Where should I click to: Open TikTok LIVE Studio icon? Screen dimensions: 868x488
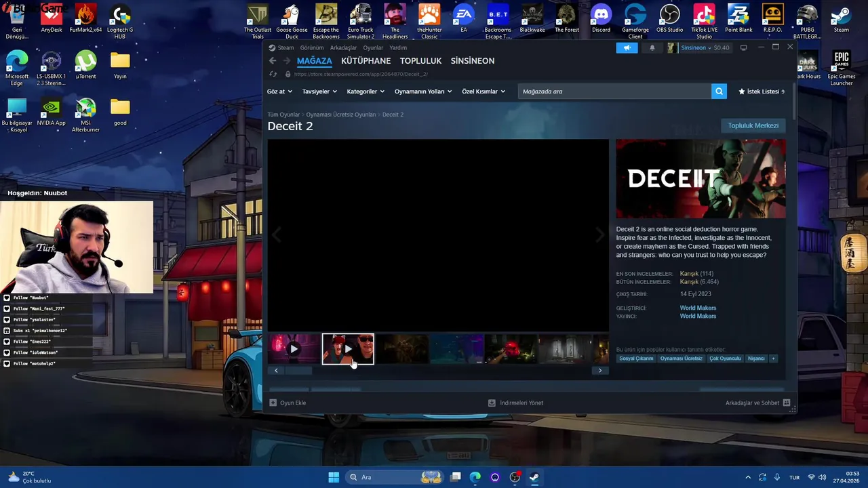coord(704,22)
